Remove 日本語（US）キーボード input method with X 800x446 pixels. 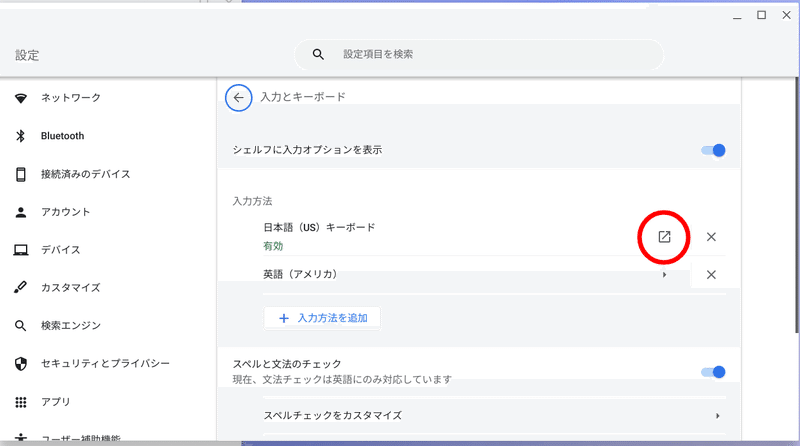click(711, 237)
